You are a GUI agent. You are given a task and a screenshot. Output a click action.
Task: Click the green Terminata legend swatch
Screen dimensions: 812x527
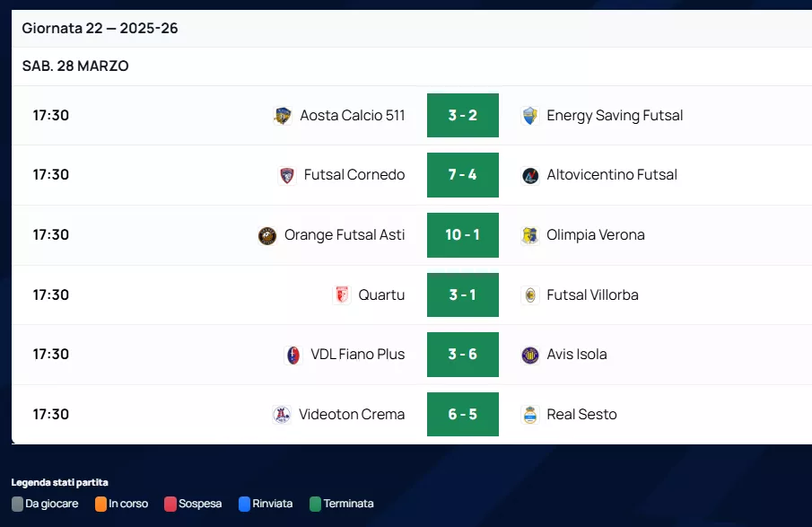pos(315,504)
